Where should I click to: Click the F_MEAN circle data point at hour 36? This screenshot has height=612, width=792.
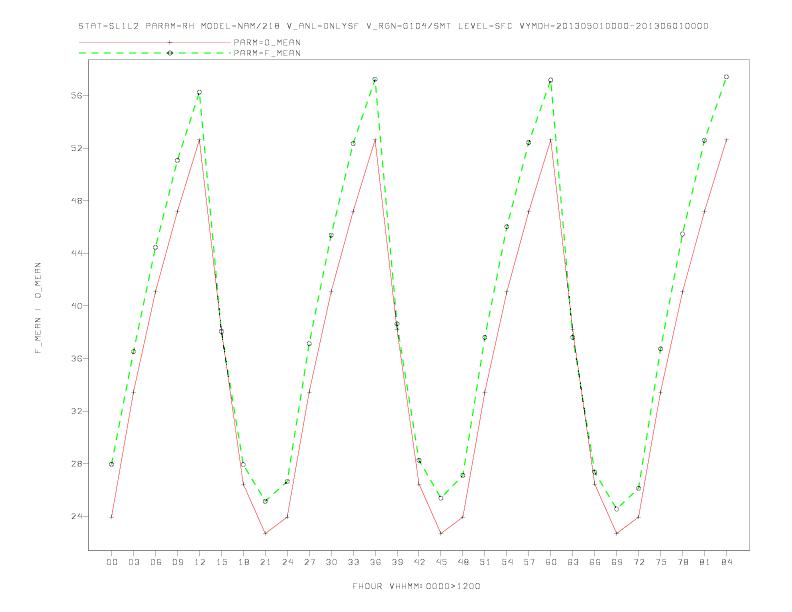tap(375, 80)
